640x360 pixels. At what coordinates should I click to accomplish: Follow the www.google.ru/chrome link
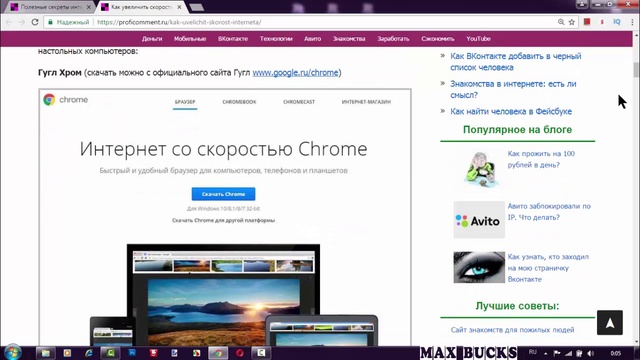[x=296, y=73]
